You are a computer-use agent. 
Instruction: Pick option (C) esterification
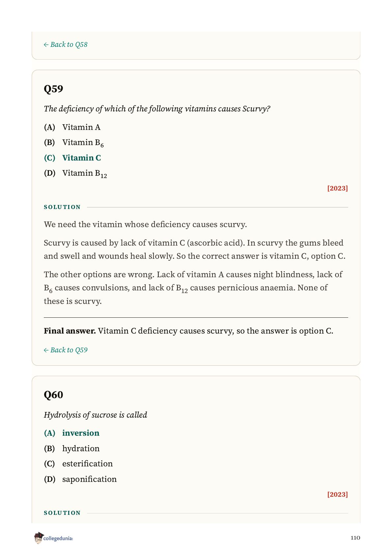point(78,464)
